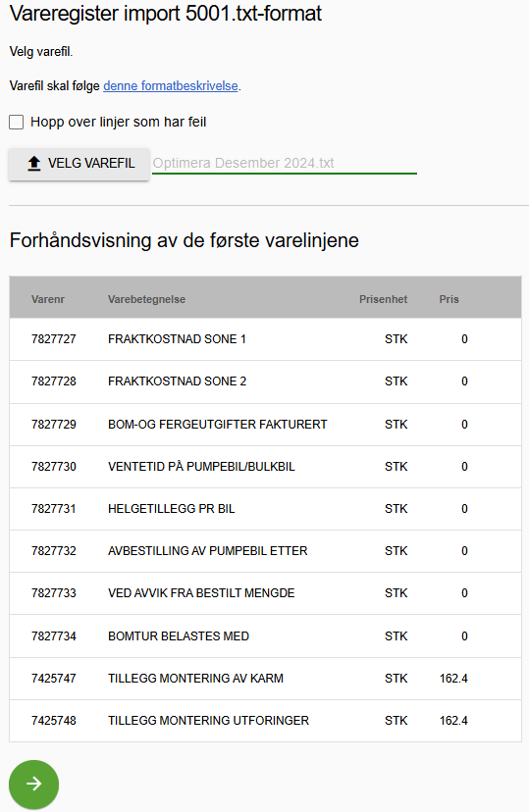Click the Pris column header
This screenshot has height=812, width=529.
pyautogui.click(x=449, y=299)
